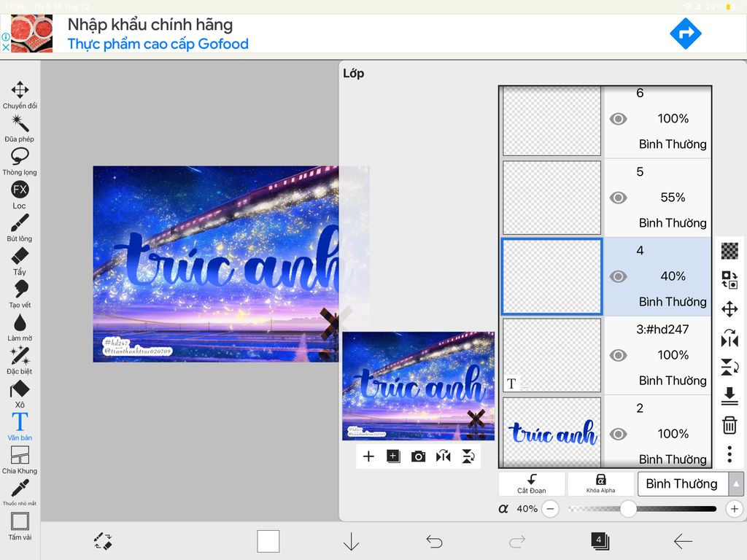This screenshot has height=560, width=747.
Task: Click the Lớp panel title
Action: click(x=354, y=74)
